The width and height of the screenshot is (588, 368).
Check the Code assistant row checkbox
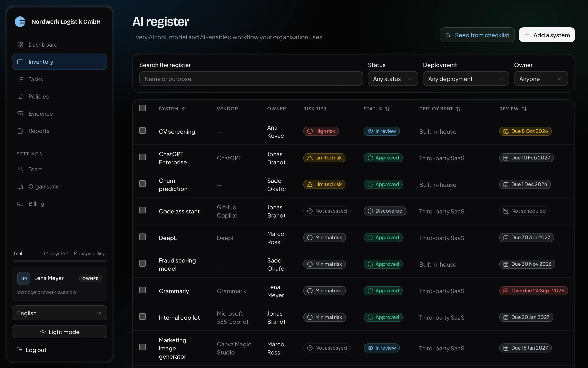[142, 210]
